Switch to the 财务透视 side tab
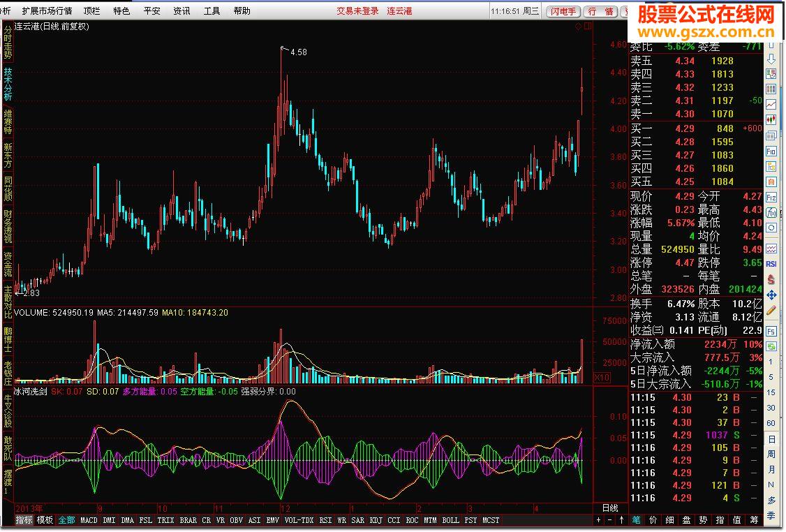The image size is (786, 532). coord(8,227)
